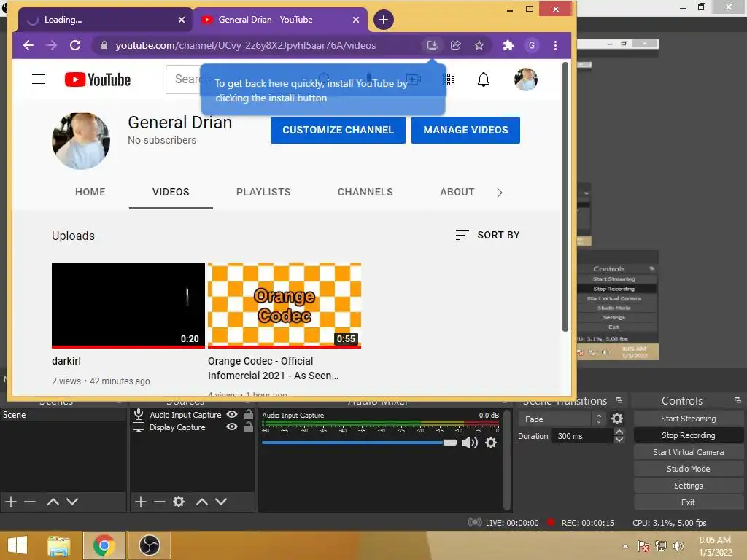Add a new source with the plus icon
The height and width of the screenshot is (560, 747).
pos(141,502)
